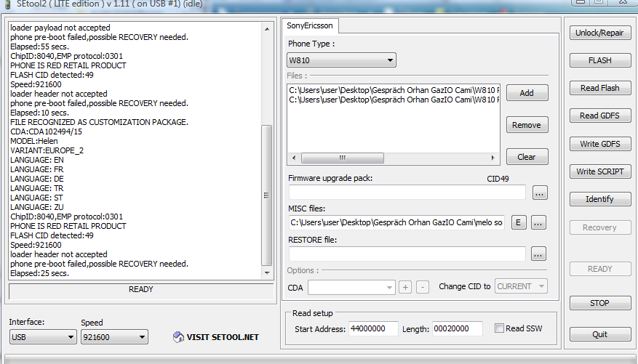Image resolution: width=638 pixels, height=364 pixels.
Task: Click log line 'Elapsed:25 secs.'
Action: coord(40,273)
